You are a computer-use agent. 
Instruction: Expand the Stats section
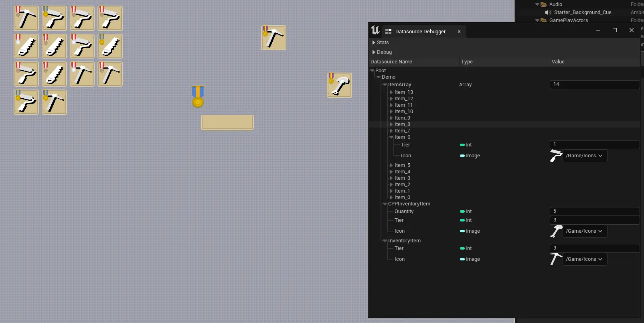click(374, 43)
